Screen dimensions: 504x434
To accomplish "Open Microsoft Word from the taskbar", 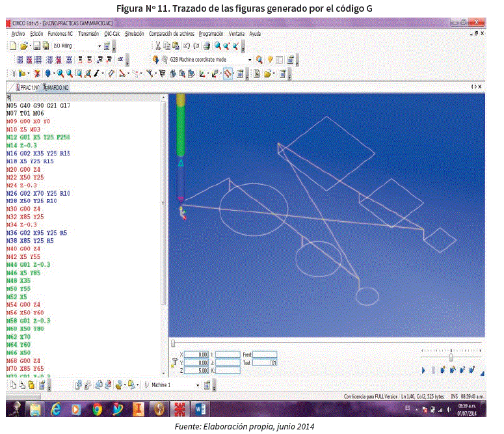I will click(199, 409).
